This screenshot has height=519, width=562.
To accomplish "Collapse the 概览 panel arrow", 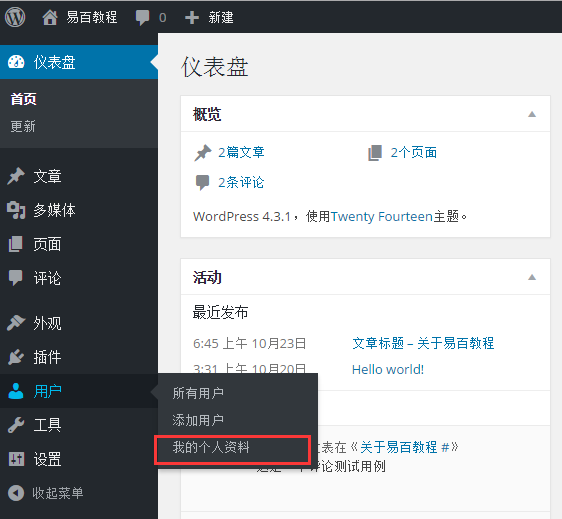I will pyautogui.click(x=532, y=114).
